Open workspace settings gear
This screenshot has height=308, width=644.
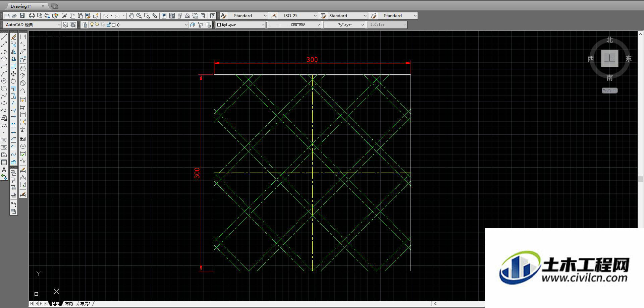(x=65, y=25)
